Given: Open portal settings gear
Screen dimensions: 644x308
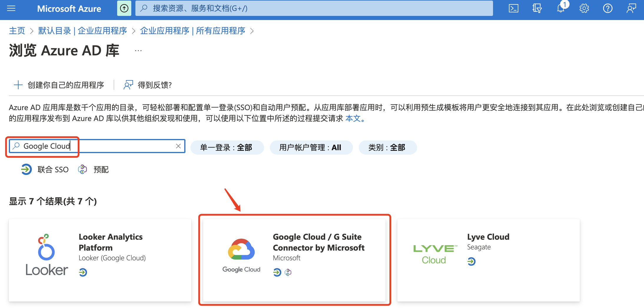Looking at the screenshot, I should pos(584,8).
